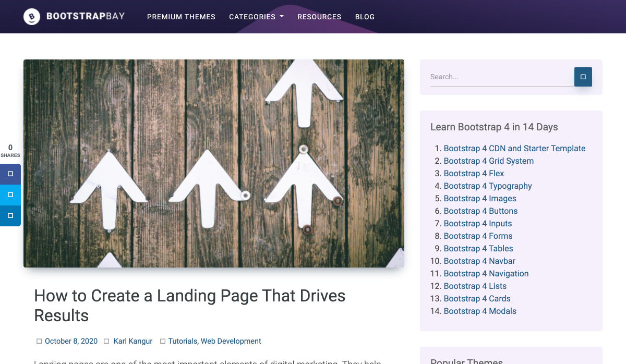Open the Web Development category link
Screen dimensions: 626x364
pyautogui.click(x=231, y=341)
